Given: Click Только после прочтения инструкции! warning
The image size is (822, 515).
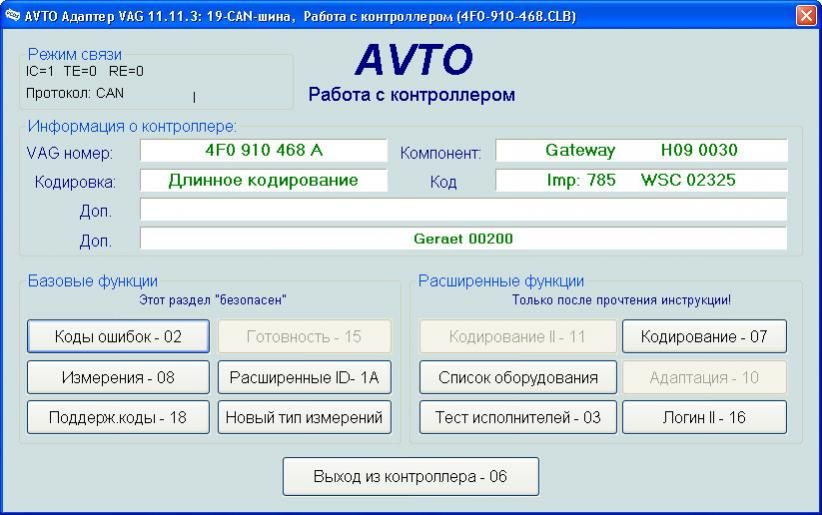Looking at the screenshot, I should (x=621, y=300).
